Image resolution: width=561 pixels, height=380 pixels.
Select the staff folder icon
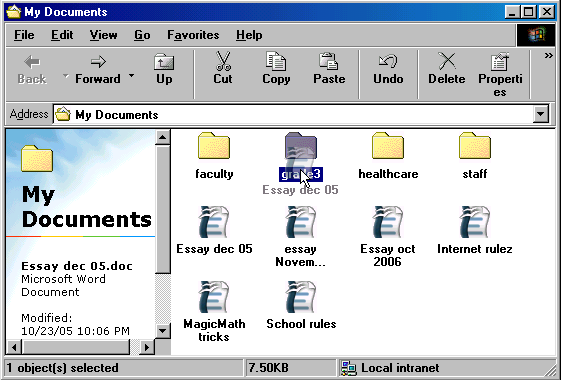click(x=475, y=146)
